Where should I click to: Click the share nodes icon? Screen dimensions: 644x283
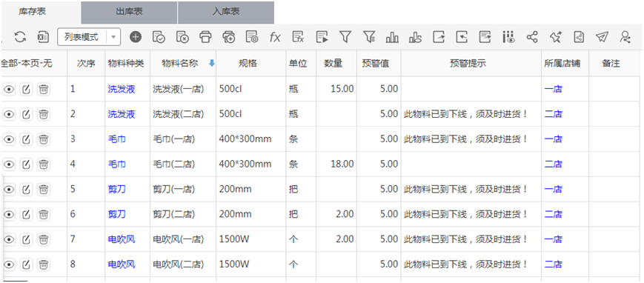point(532,37)
